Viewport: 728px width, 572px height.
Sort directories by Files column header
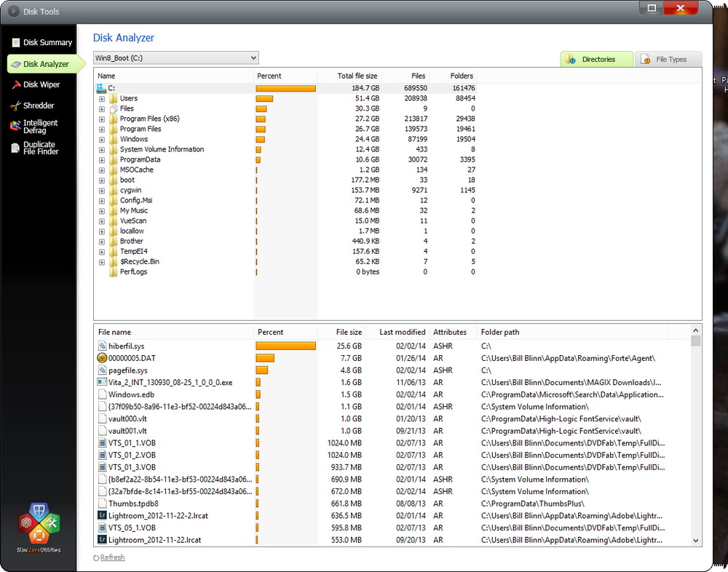pos(405,76)
